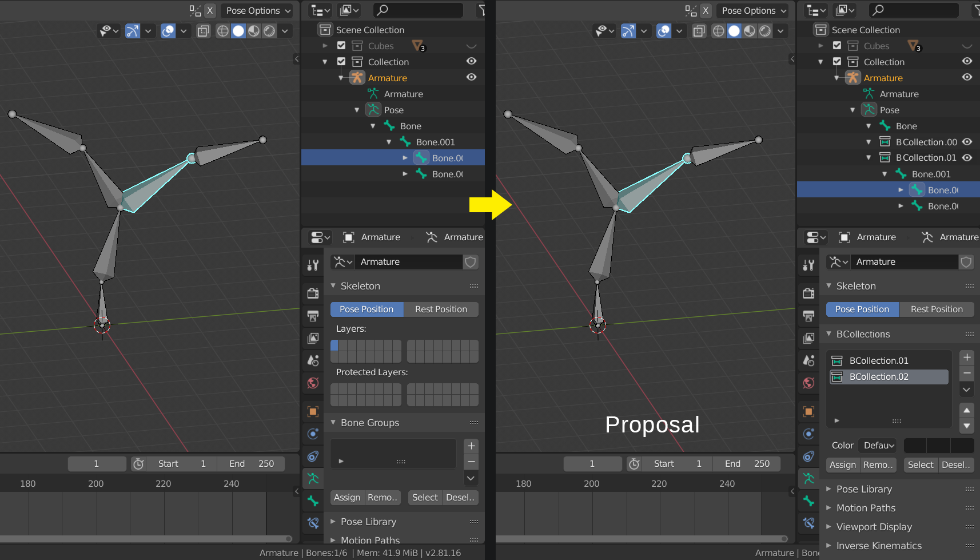
Task: Select solid shading mode in right viewport
Action: [x=734, y=31]
